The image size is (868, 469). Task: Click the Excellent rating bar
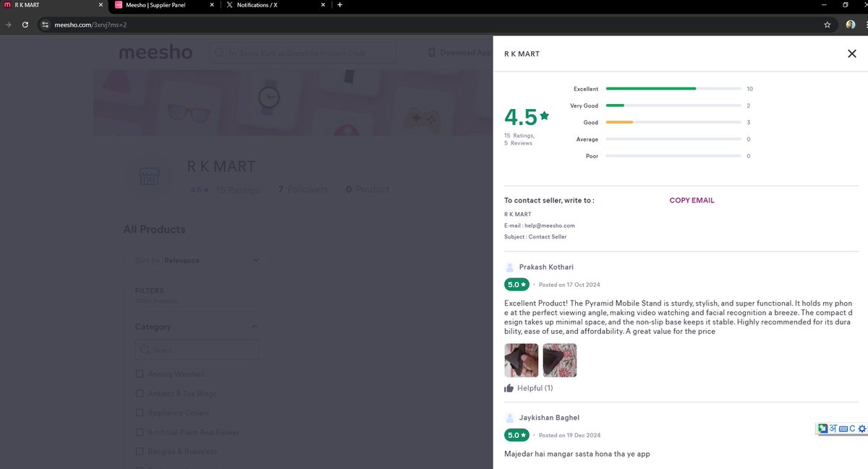tap(673, 89)
